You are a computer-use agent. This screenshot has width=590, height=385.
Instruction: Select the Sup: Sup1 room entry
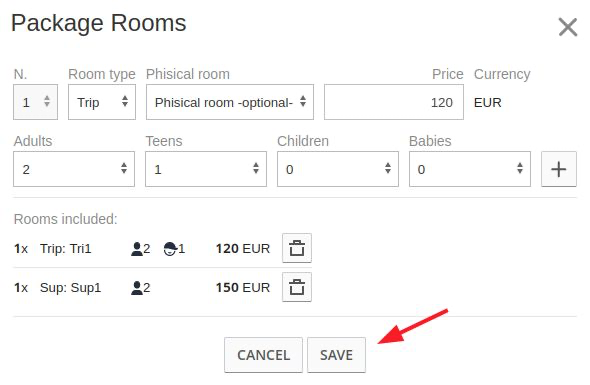coord(70,288)
